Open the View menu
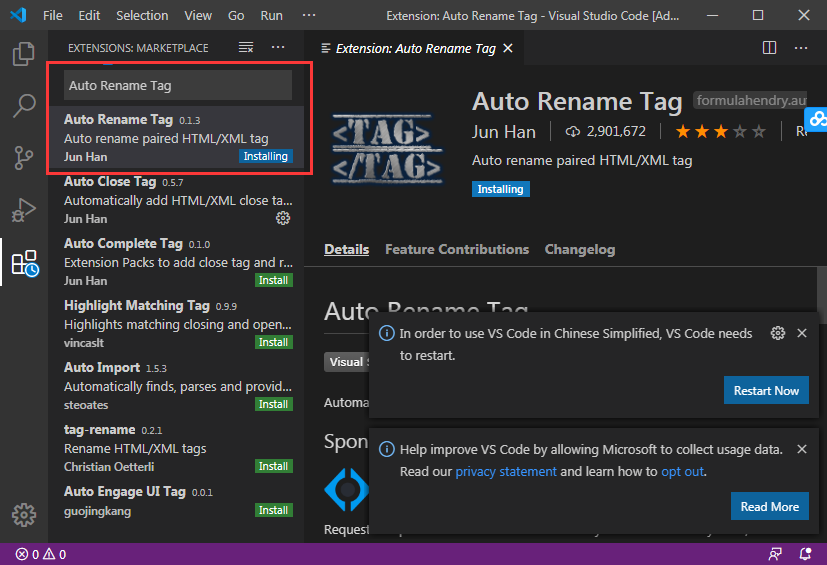This screenshot has width=827, height=565. [x=198, y=16]
